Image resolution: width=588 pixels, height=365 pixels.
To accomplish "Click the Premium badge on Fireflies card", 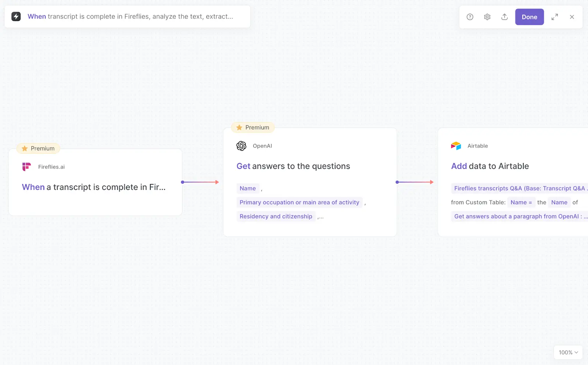I will [x=38, y=148].
